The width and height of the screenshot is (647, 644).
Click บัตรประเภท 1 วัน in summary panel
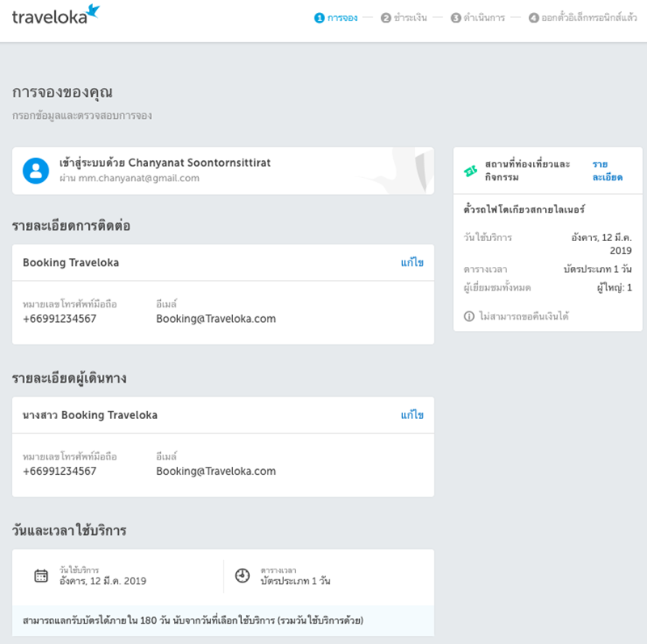pyautogui.click(x=598, y=269)
